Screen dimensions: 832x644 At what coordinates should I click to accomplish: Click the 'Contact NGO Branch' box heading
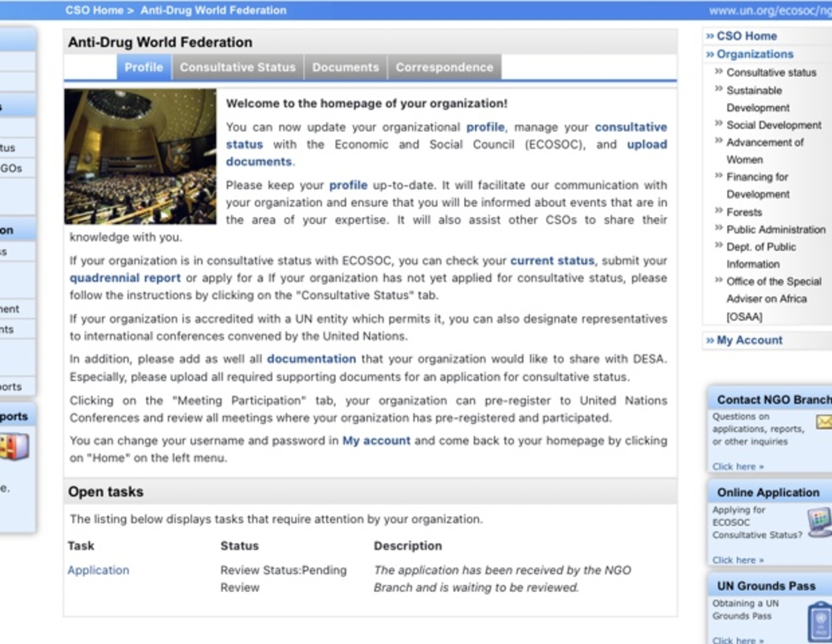[x=774, y=400]
